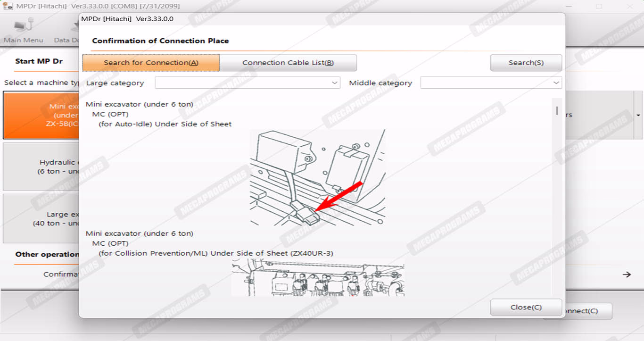Click the "Middle category" label
The width and height of the screenshot is (644, 341).
click(380, 83)
